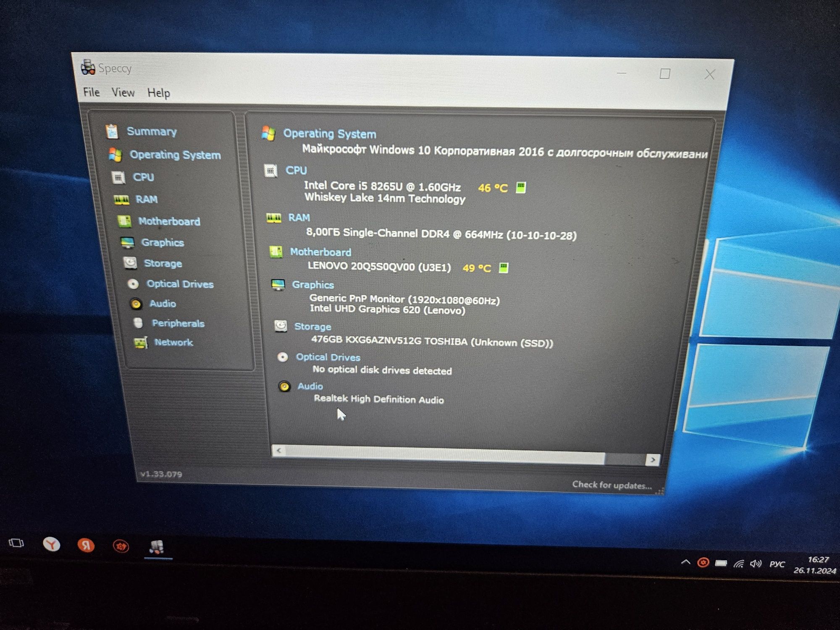Click the Storage disk icon in sidebar
Viewport: 840px width, 630px height.
pyautogui.click(x=130, y=263)
